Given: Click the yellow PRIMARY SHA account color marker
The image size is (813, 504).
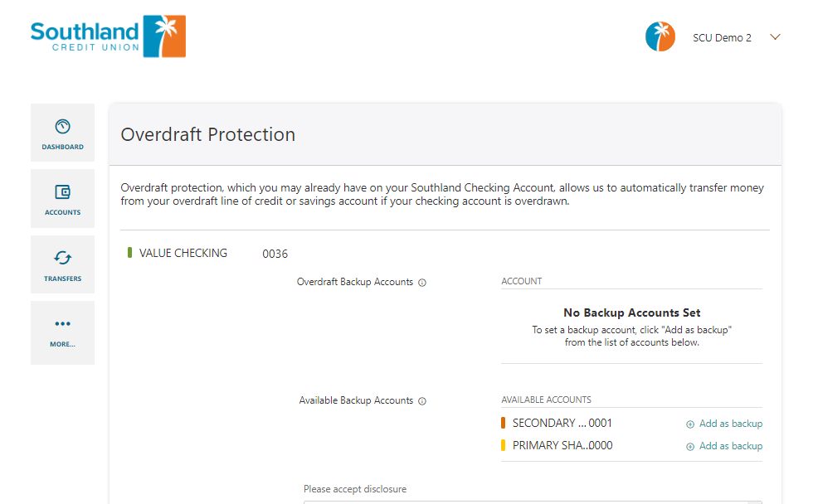Looking at the screenshot, I should point(503,445).
